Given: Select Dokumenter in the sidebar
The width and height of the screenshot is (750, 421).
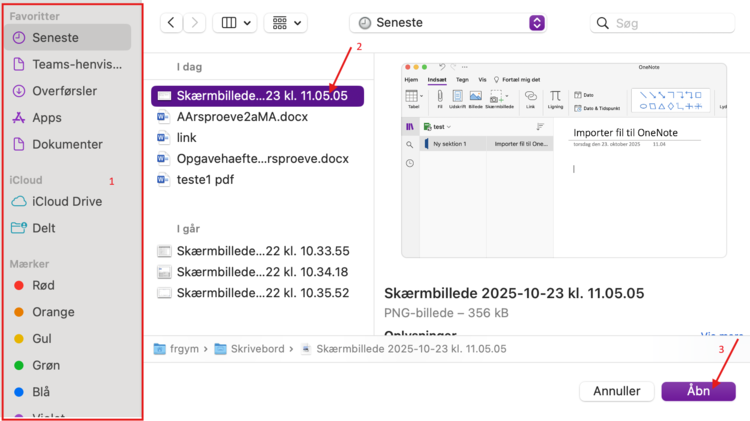Looking at the screenshot, I should tap(66, 144).
